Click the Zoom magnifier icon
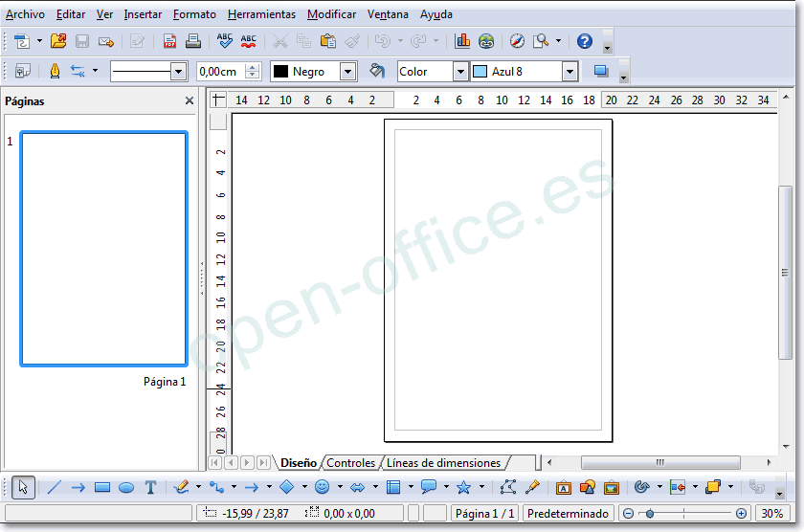The image size is (804, 532). (x=541, y=41)
